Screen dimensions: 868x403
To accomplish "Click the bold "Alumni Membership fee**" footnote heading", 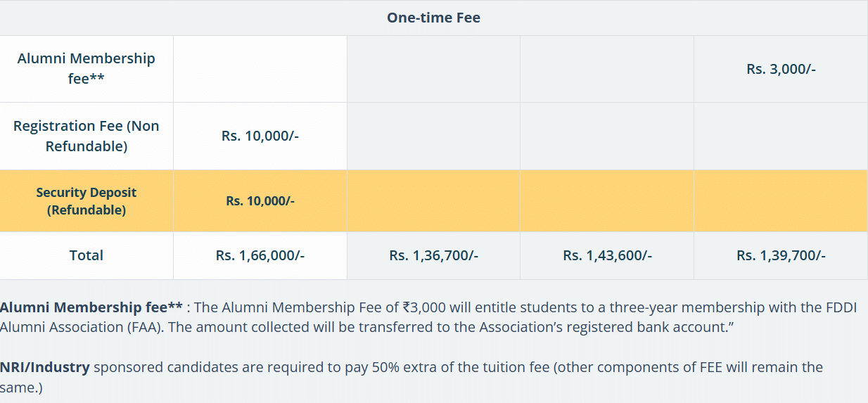I will [91, 307].
